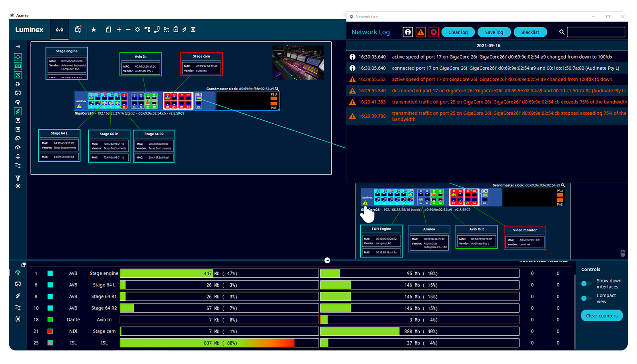
Task: Expand left sidebar with arrow icon
Action: coord(18,47)
